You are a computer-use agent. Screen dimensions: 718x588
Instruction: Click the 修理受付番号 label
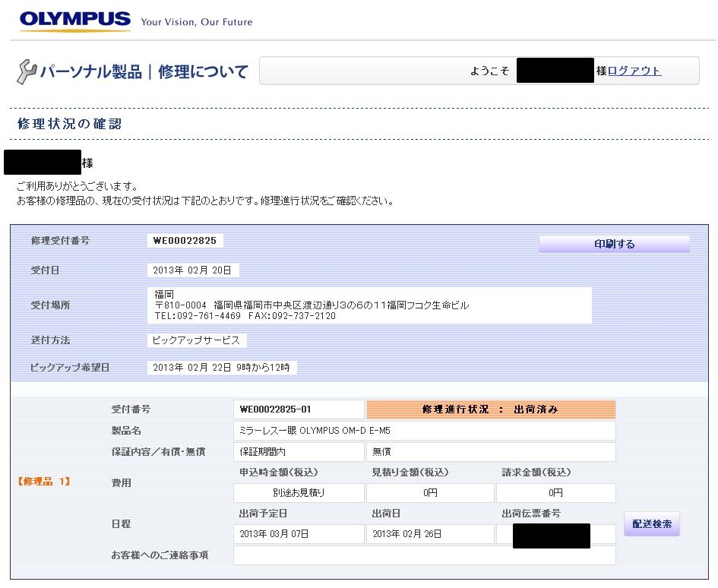click(x=60, y=241)
